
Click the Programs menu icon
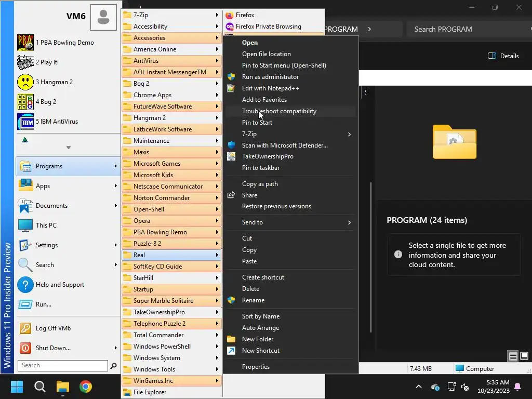point(25,166)
